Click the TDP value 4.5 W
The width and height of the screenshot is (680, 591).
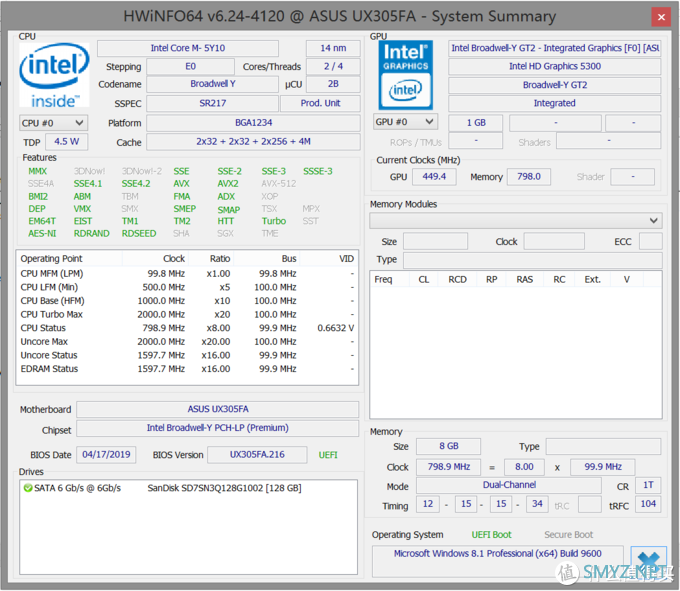click(67, 142)
